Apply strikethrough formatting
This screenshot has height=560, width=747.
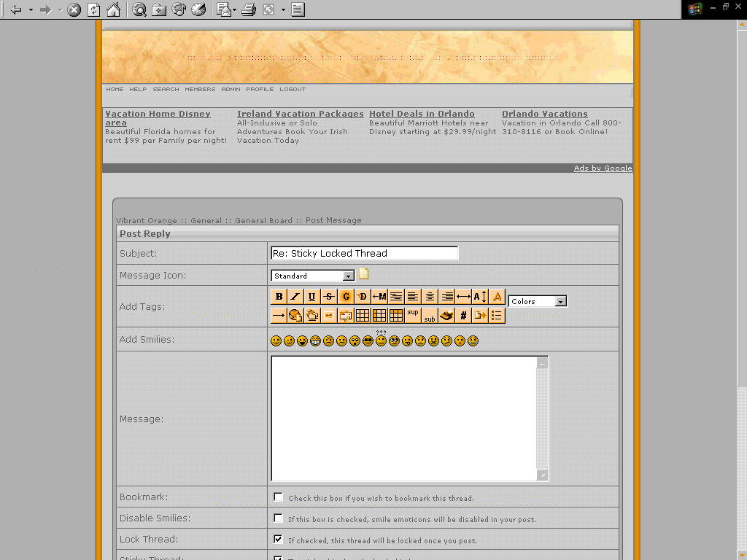(328, 297)
